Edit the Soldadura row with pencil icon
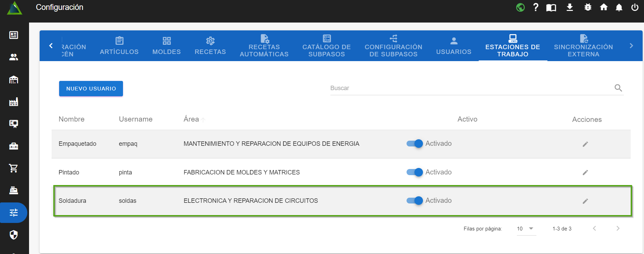The width and height of the screenshot is (644, 254). (585, 201)
